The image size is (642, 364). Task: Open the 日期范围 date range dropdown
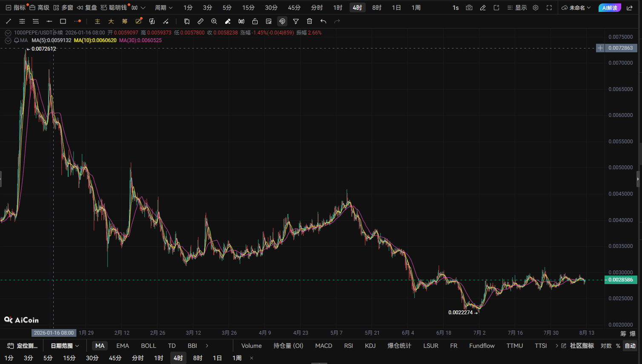point(65,346)
